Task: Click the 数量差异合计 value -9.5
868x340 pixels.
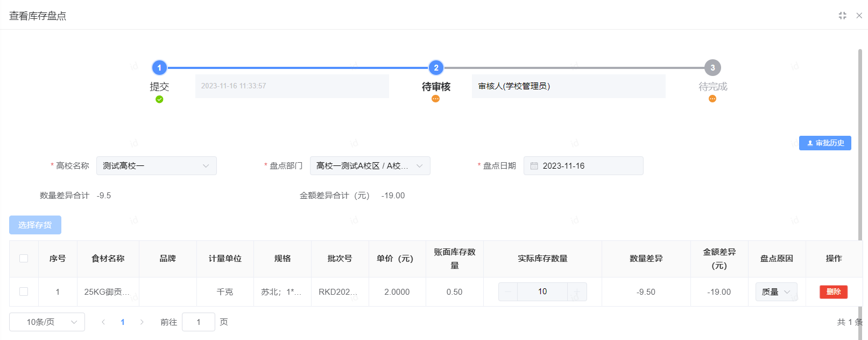Action: pyautogui.click(x=104, y=196)
